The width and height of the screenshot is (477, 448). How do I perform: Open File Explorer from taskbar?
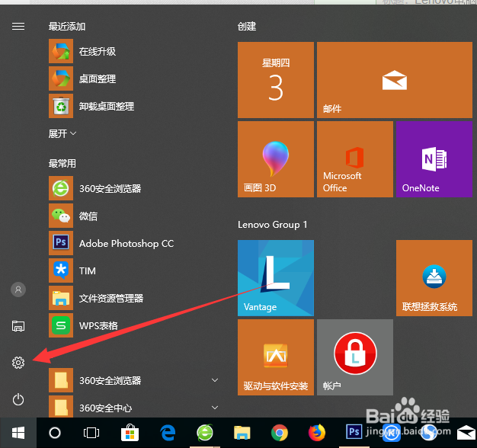[x=242, y=433]
